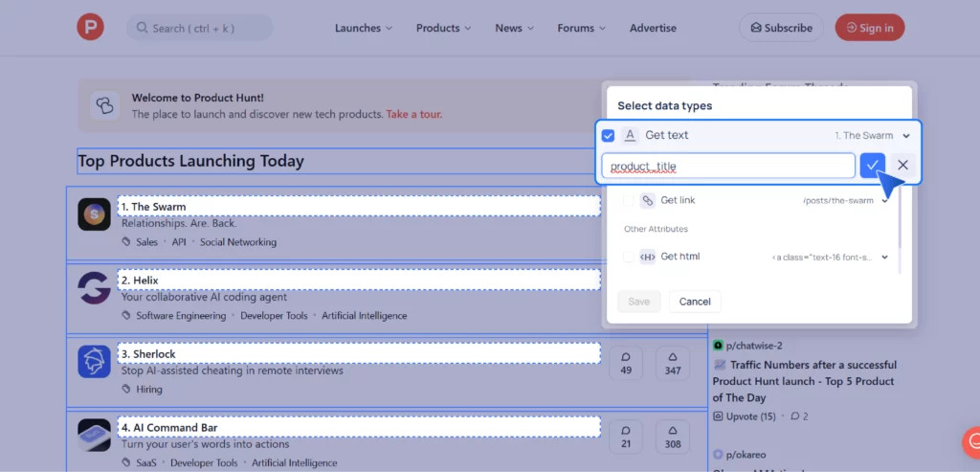Click the p/okareo forum icon

pos(718,455)
